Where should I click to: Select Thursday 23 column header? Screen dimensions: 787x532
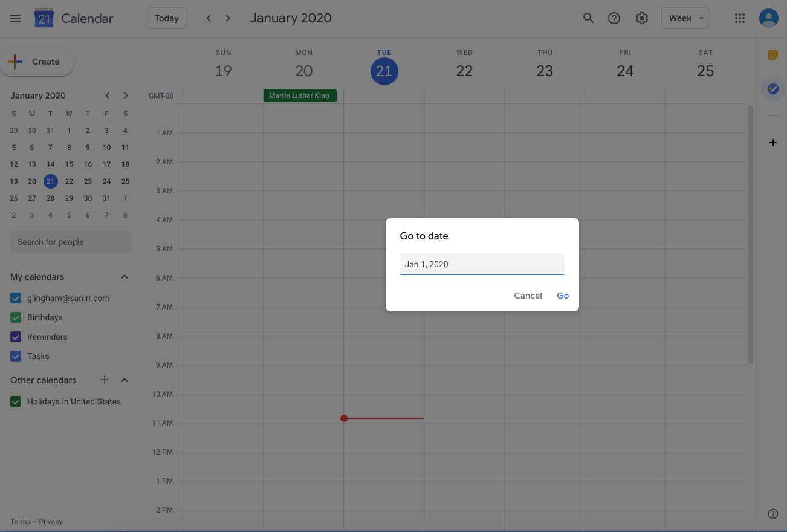pos(545,65)
